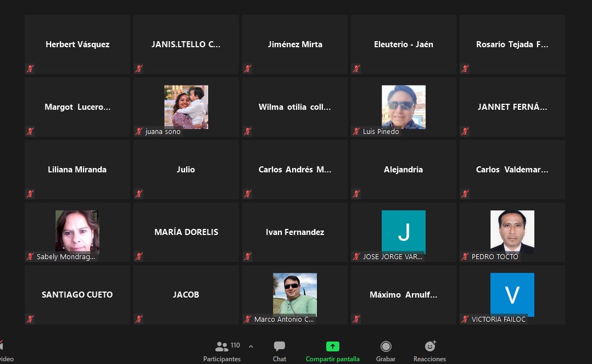Click the Eleuterio - Jaén name tile
Screen dimensions: 592x364
(x=404, y=44)
